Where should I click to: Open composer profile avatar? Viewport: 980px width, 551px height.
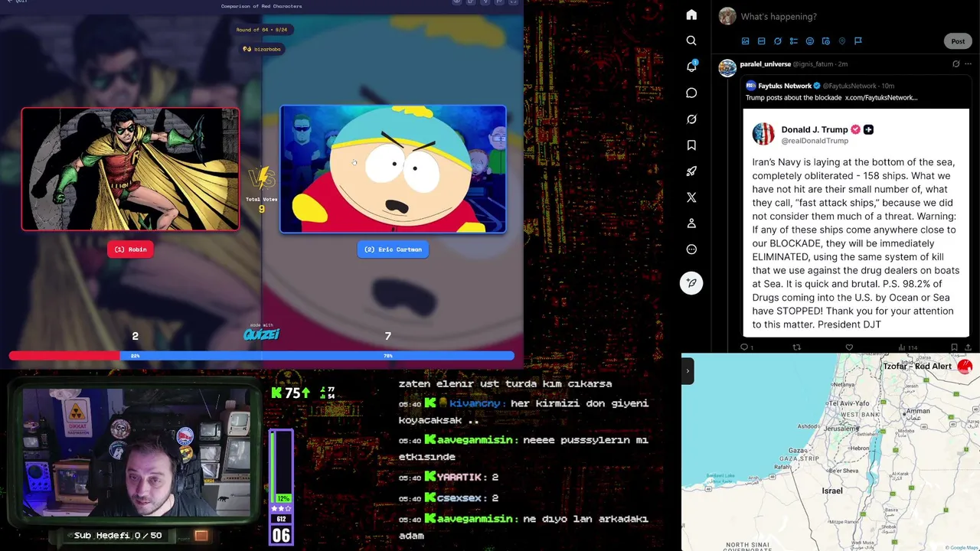[727, 16]
